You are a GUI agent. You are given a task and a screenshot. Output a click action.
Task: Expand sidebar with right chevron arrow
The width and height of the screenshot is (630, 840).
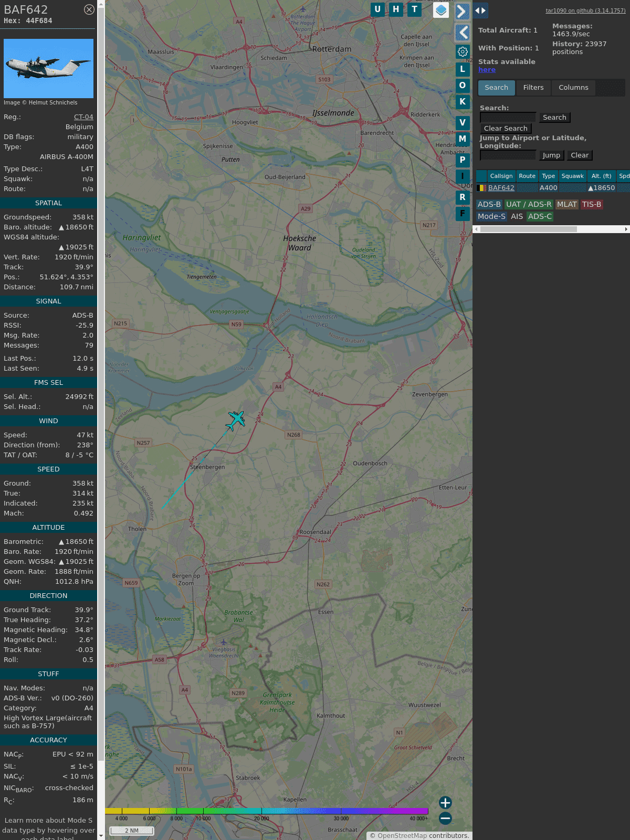(462, 12)
